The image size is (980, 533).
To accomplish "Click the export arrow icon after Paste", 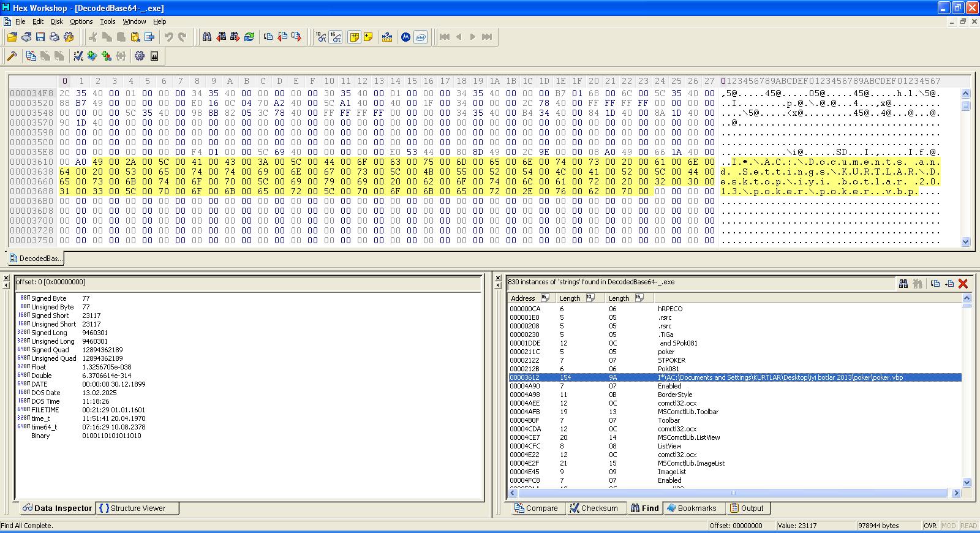I will click(149, 37).
